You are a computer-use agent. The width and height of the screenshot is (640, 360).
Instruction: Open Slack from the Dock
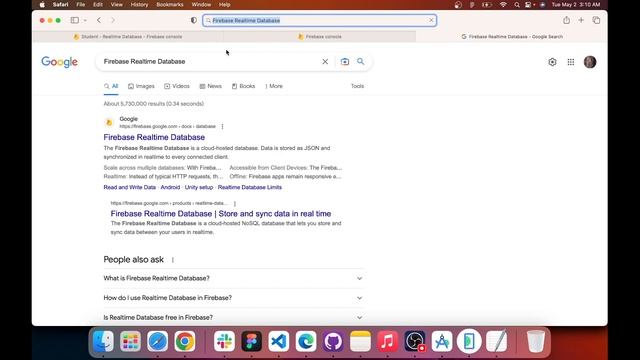click(x=224, y=341)
